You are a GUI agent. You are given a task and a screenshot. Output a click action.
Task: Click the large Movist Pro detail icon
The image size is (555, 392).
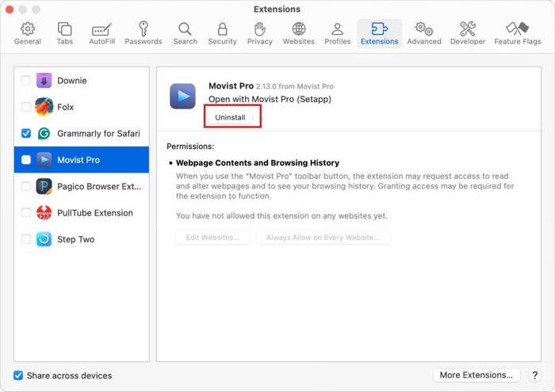coord(182,96)
